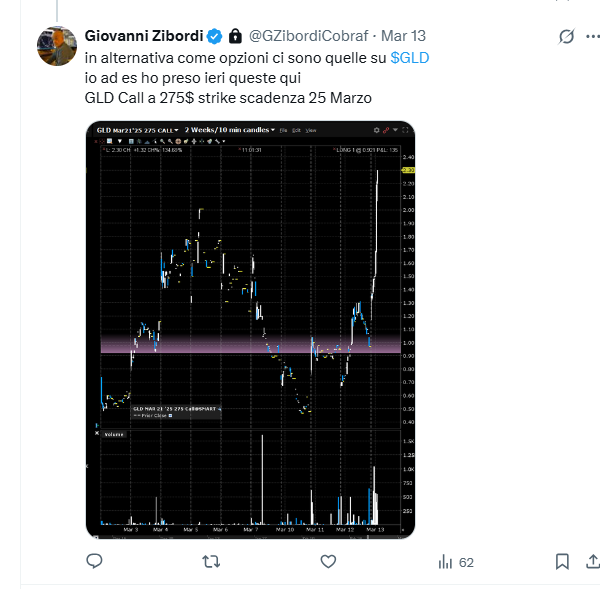Image resolution: width=600 pixels, height=589 pixels.
Task: View post analytics showing 62 views
Action: (456, 562)
